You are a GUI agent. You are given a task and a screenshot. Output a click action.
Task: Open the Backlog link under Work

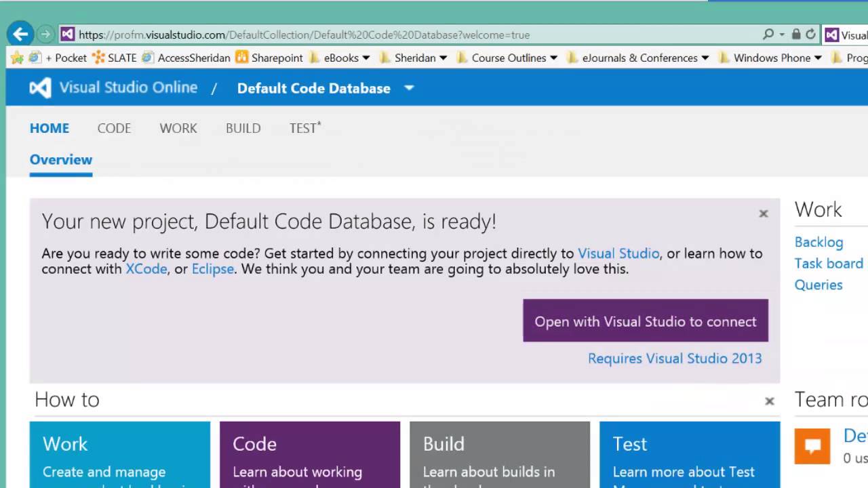pos(818,242)
